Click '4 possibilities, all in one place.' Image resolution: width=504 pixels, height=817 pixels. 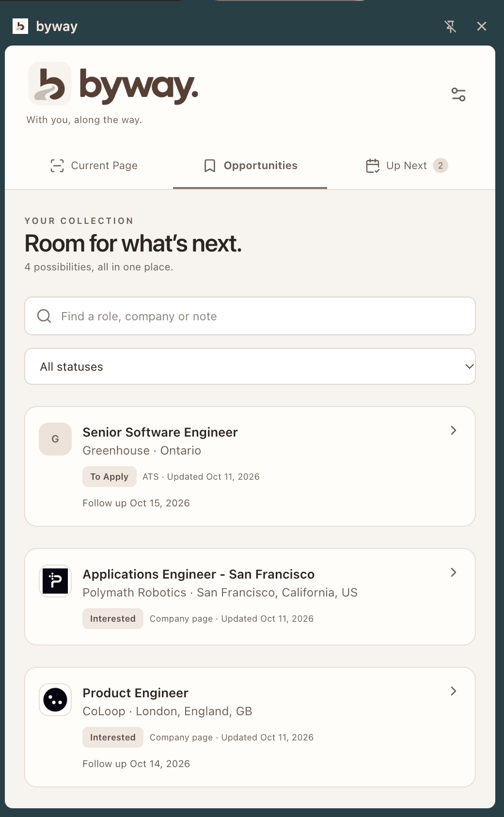pyautogui.click(x=99, y=267)
